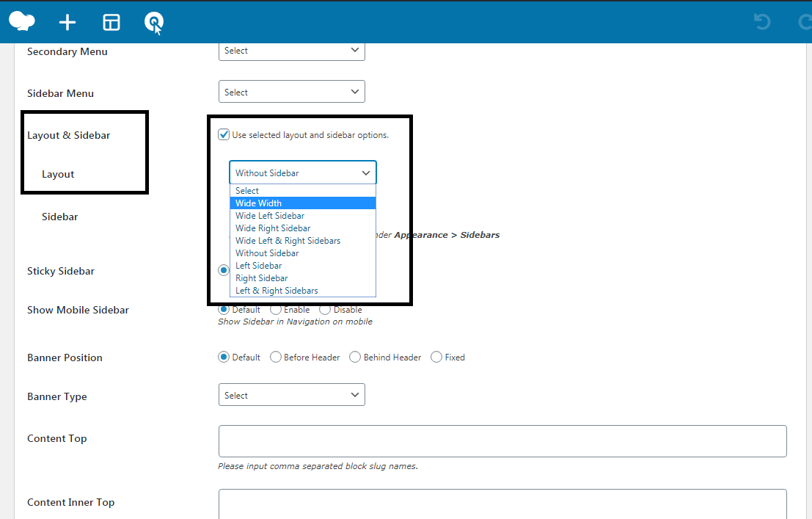Click the Content Top input field
Viewport: 812px width, 519px height.
click(x=502, y=441)
